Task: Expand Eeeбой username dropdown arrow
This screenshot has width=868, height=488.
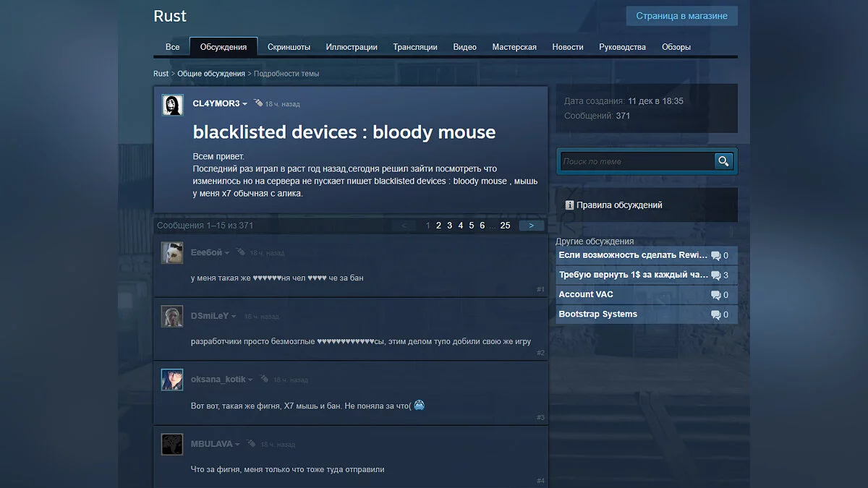Action: (x=227, y=253)
